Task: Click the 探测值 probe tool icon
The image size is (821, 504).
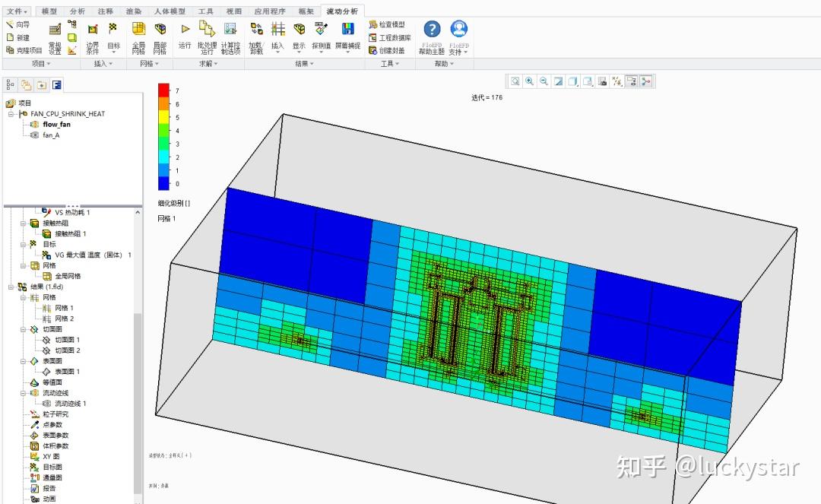Action: (321, 29)
